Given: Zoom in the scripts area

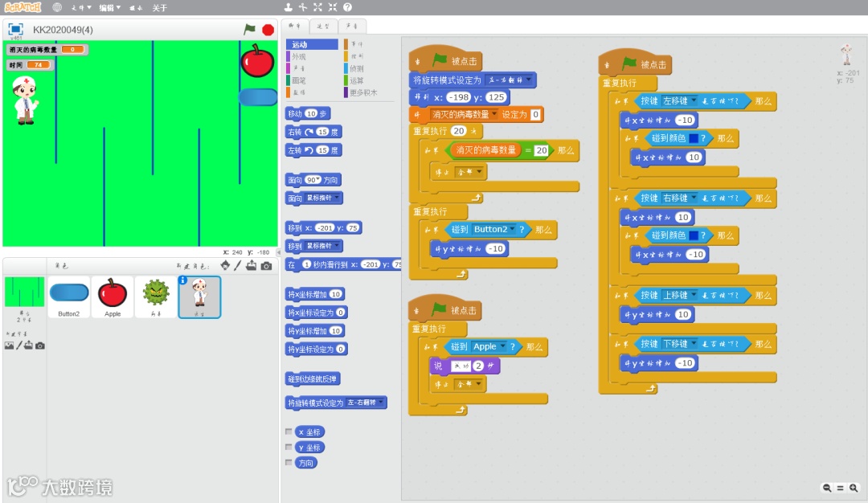Looking at the screenshot, I should point(854,488).
